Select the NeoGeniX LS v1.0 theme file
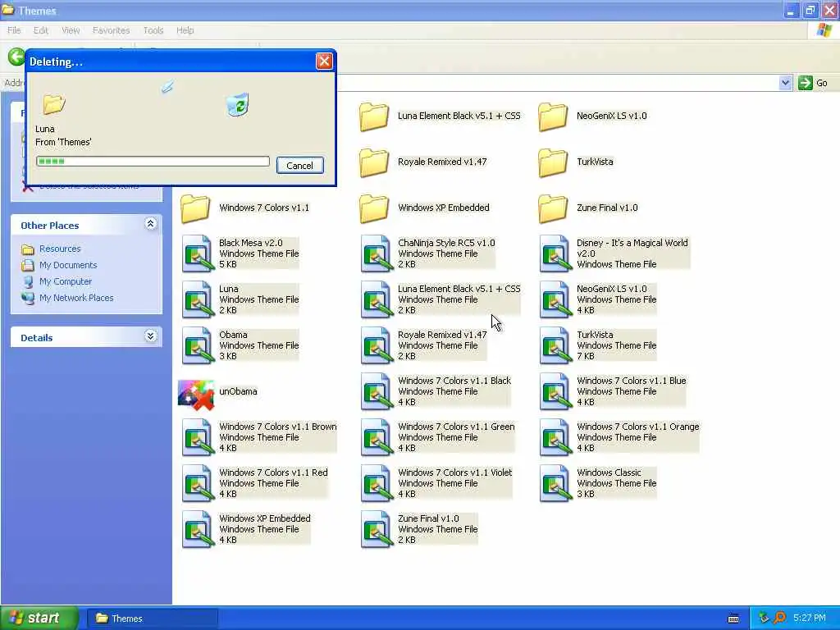 [598, 299]
